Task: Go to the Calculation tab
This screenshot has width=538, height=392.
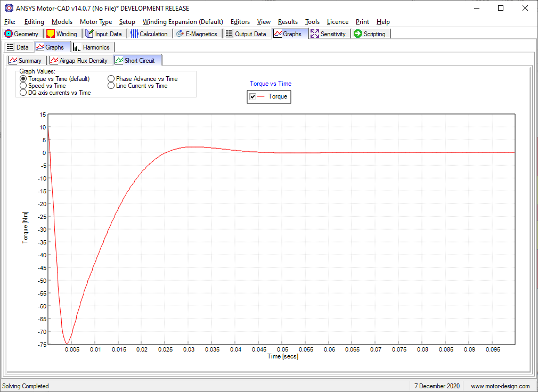Action: pyautogui.click(x=149, y=34)
